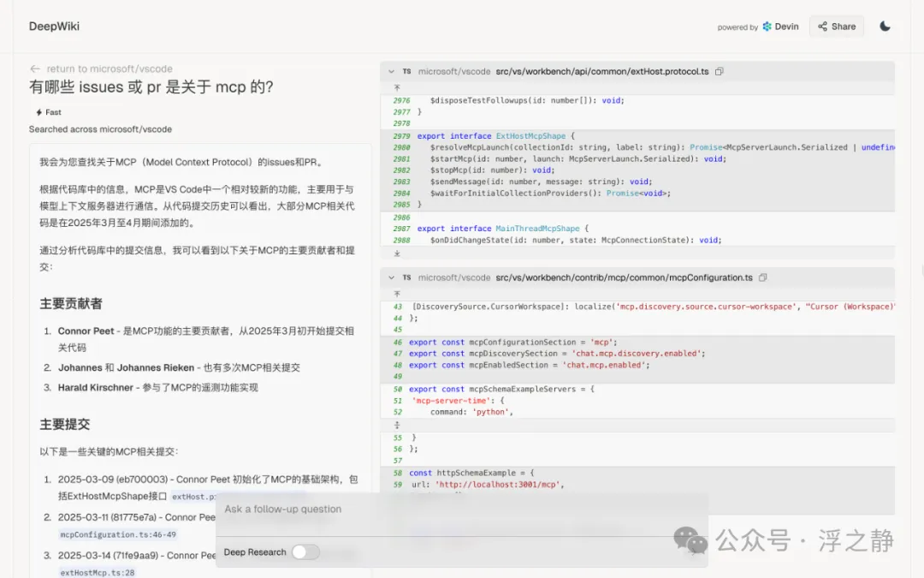Viewport: 924px width, 578px height.
Task: Click the mcpSchemaExampleServers code line
Action: (x=501, y=390)
